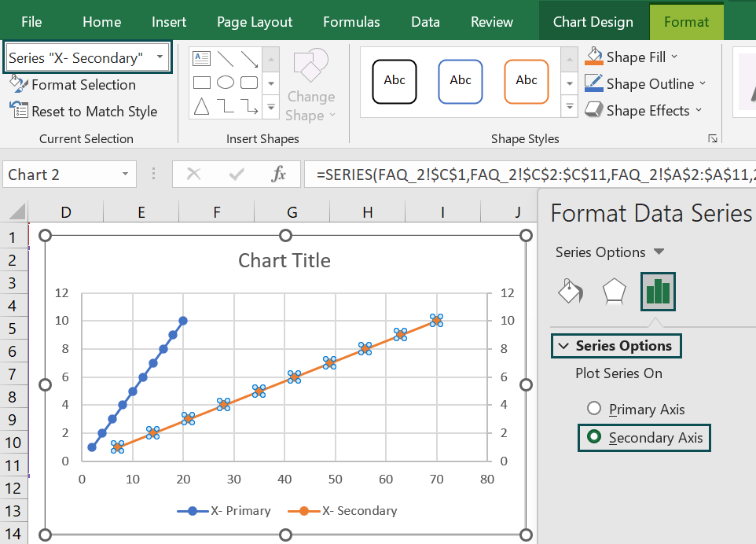Click the formula bar Enter checkmark
Screen dimensions: 756x544
(237, 174)
